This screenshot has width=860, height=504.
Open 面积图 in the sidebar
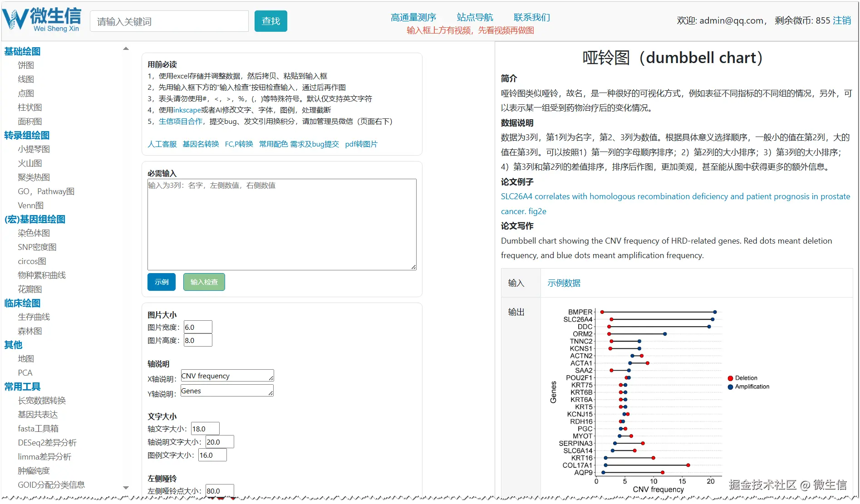click(x=30, y=122)
